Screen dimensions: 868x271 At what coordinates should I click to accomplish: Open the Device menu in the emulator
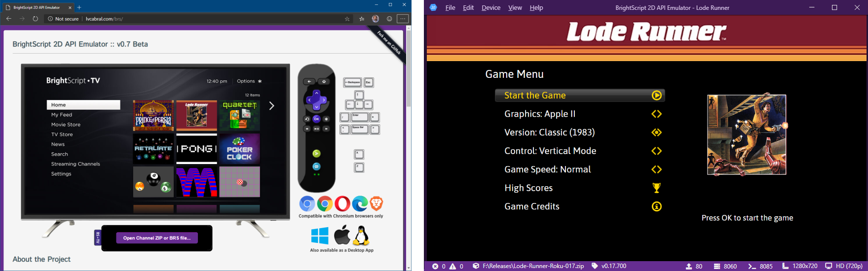(x=491, y=7)
